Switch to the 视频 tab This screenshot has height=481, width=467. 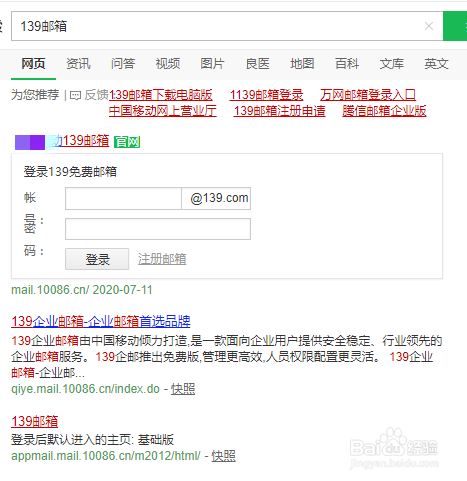[168, 63]
